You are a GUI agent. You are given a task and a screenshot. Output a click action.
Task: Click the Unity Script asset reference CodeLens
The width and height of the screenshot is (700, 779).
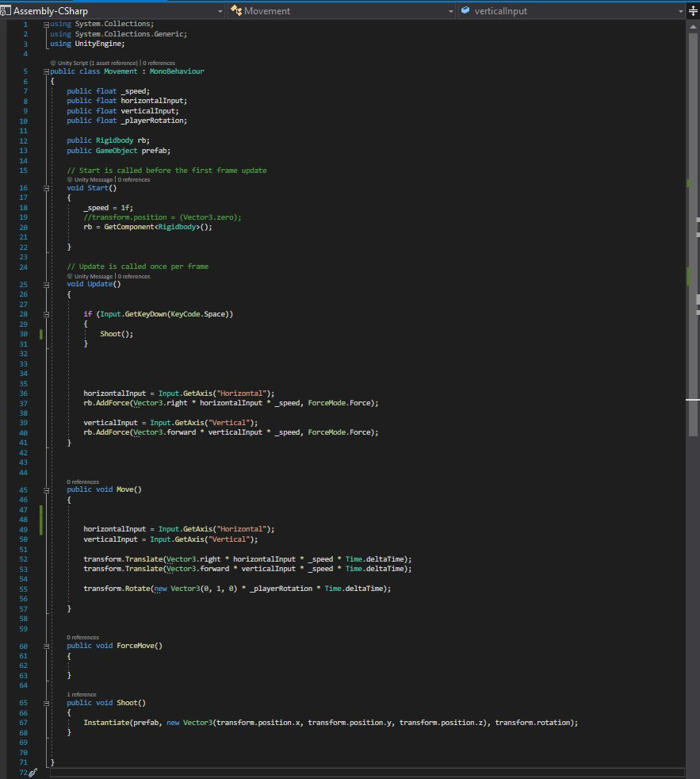[94, 63]
